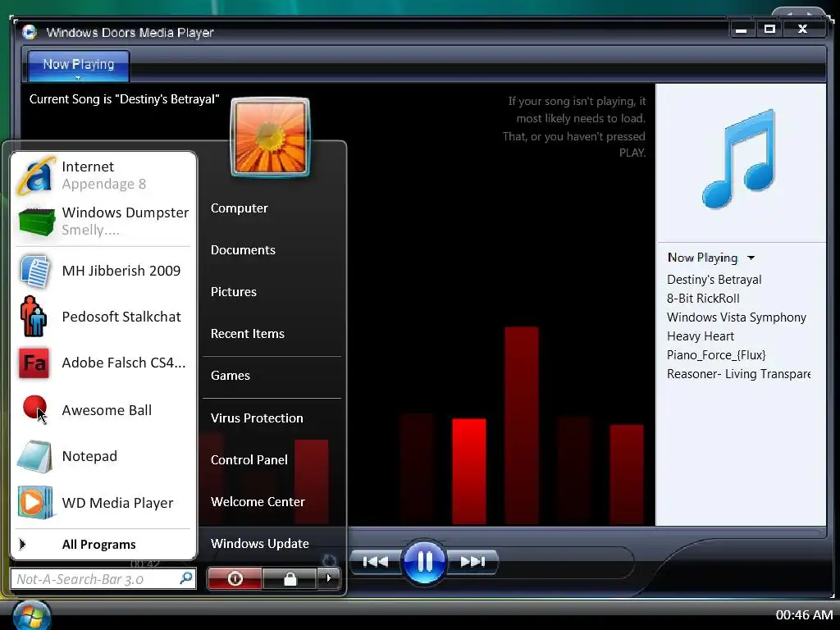Viewport: 840px width, 630px height.
Task: Open Games from the Start menu
Action: coord(230,376)
